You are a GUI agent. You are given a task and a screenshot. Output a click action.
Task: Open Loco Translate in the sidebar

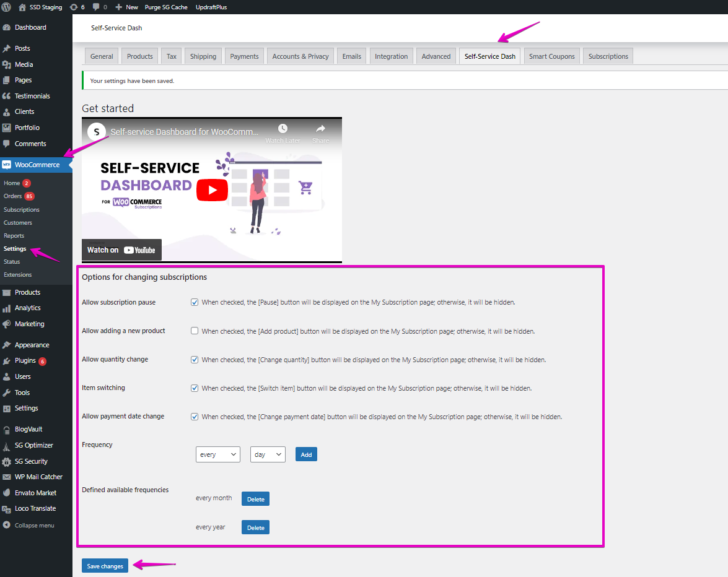tap(36, 508)
